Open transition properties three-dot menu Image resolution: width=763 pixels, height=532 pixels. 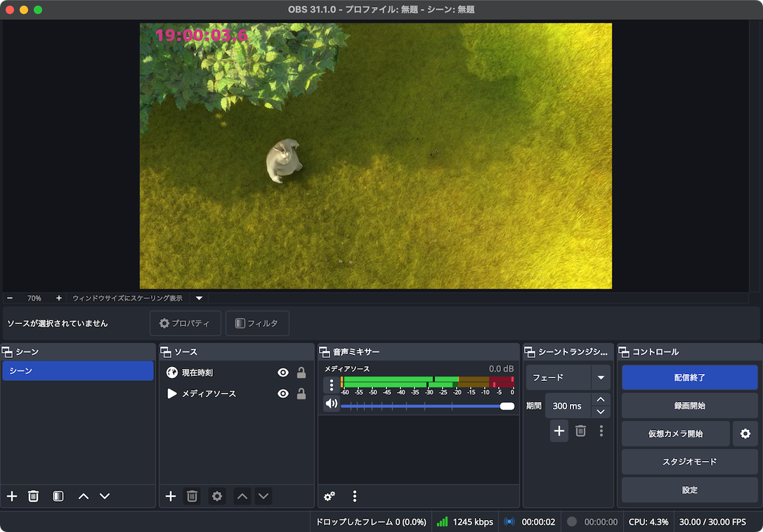601,431
